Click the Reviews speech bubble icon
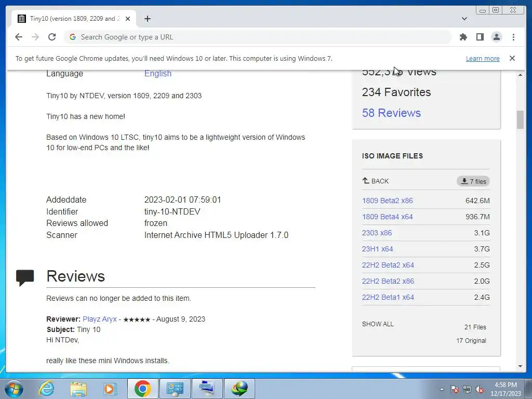532x399 pixels. point(25,278)
